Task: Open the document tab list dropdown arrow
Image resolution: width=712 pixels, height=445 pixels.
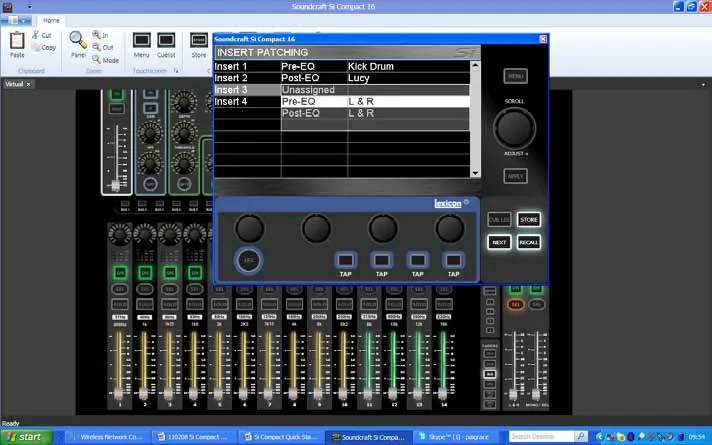Action: click(703, 84)
